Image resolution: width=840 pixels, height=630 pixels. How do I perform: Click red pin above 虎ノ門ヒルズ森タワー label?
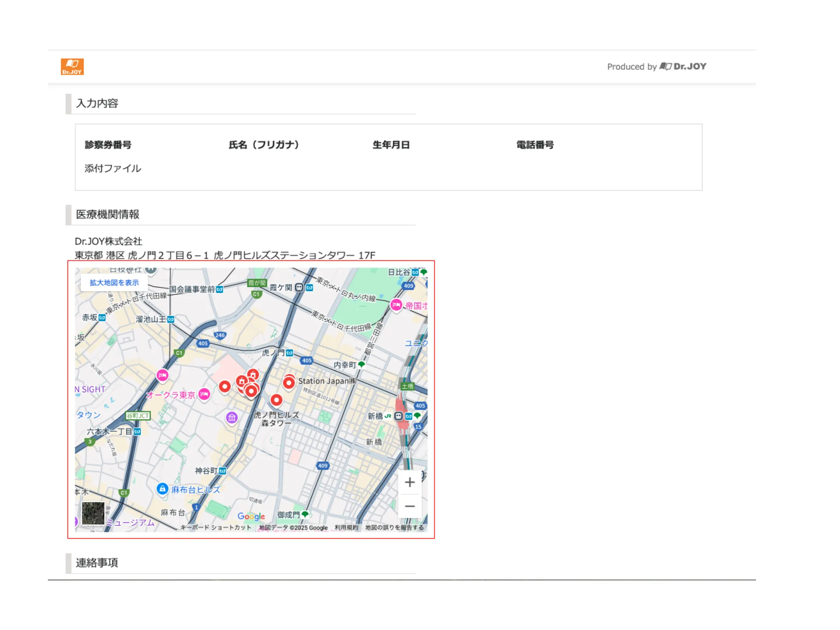click(x=276, y=400)
